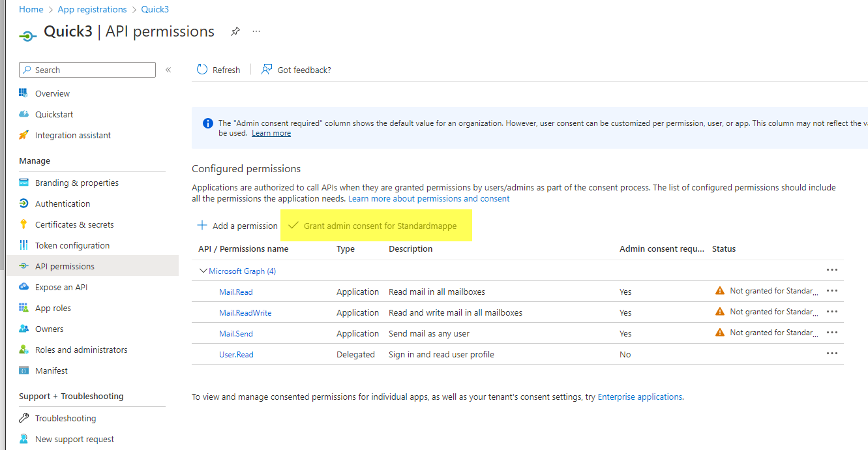Click the Got feedback icon

pos(267,70)
